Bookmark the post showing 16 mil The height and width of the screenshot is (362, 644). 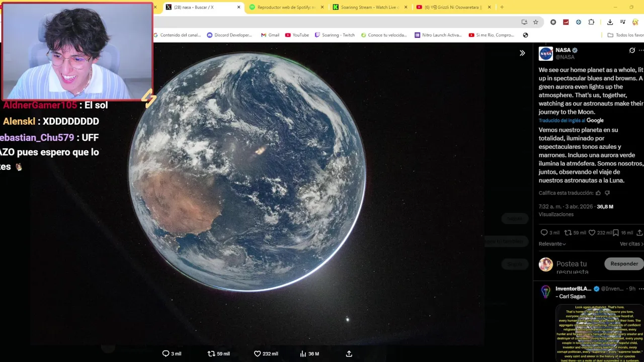616,233
